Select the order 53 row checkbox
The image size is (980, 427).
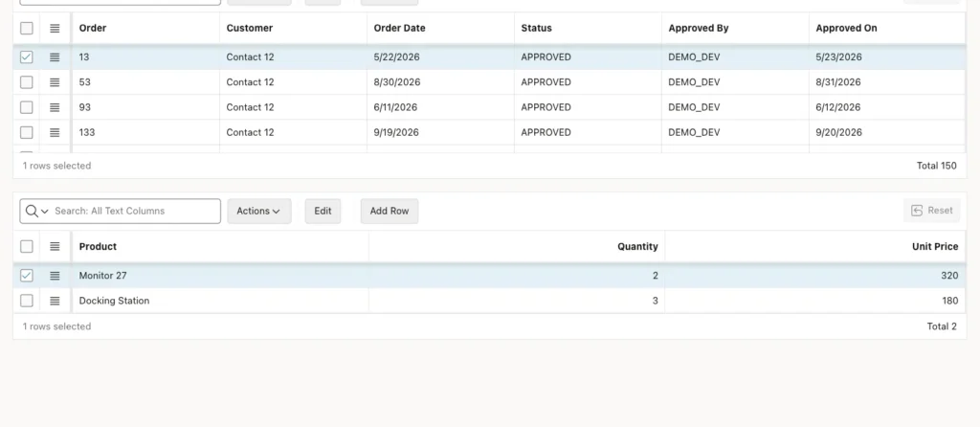point(26,82)
